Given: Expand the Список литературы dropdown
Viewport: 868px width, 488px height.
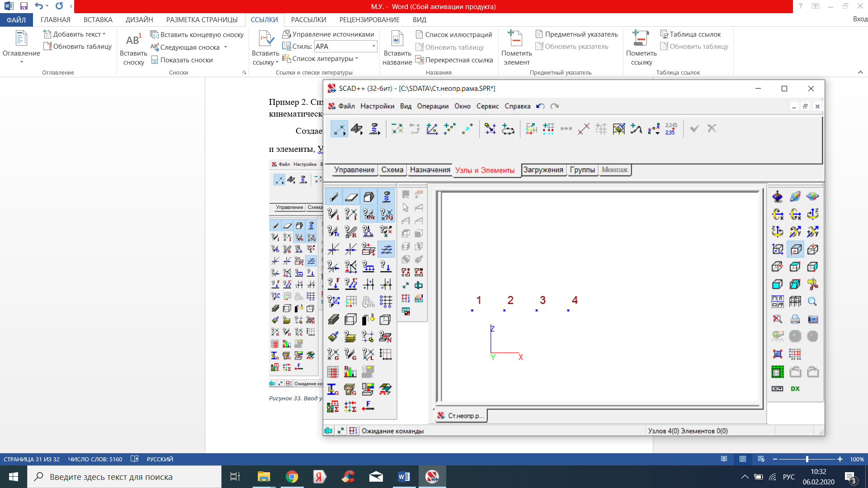Looking at the screenshot, I should coord(357,59).
